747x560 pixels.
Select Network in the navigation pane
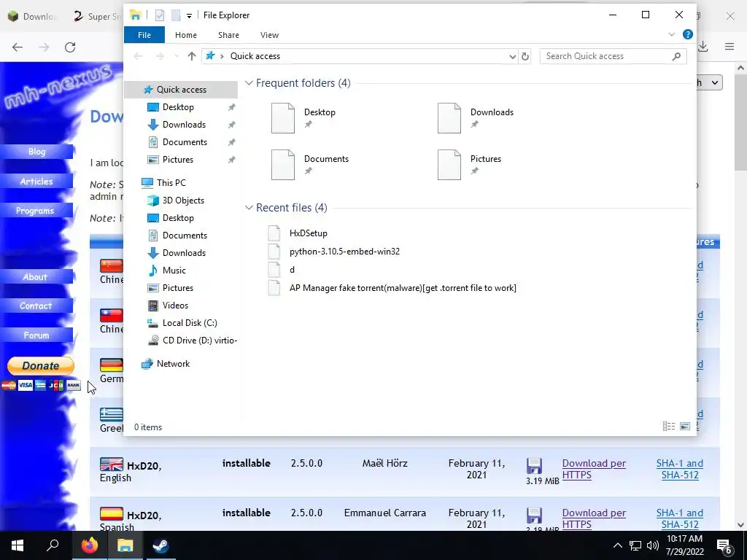[x=173, y=364]
